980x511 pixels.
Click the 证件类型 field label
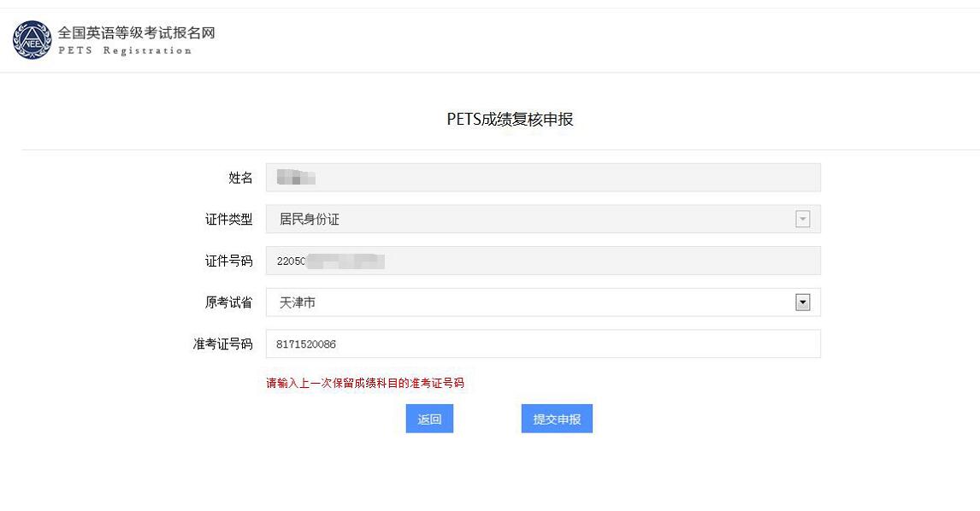(x=228, y=220)
